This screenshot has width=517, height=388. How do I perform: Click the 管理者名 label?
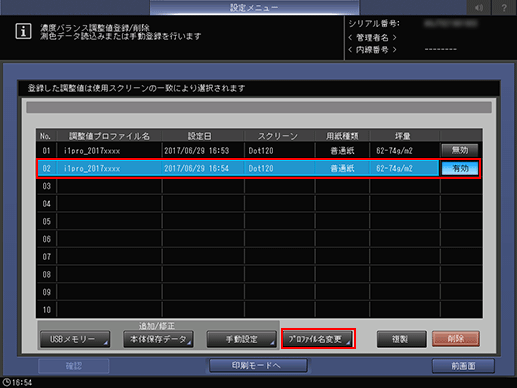(x=372, y=37)
